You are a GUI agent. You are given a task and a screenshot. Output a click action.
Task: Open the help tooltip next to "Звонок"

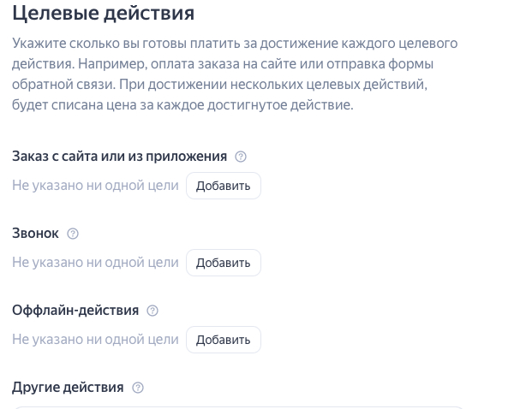73,234
